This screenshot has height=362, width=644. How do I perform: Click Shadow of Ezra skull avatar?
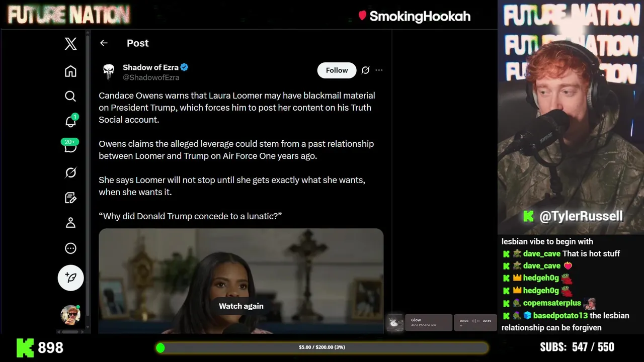pos(109,72)
